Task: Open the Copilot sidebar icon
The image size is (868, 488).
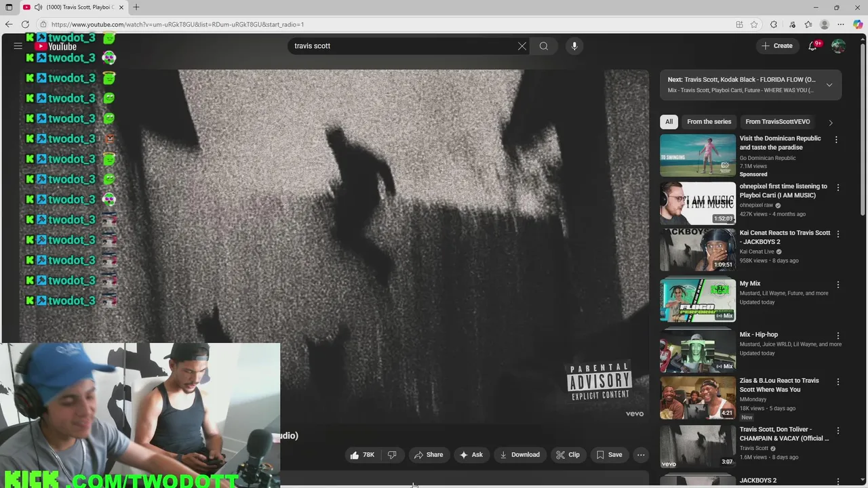Action: 858,24
